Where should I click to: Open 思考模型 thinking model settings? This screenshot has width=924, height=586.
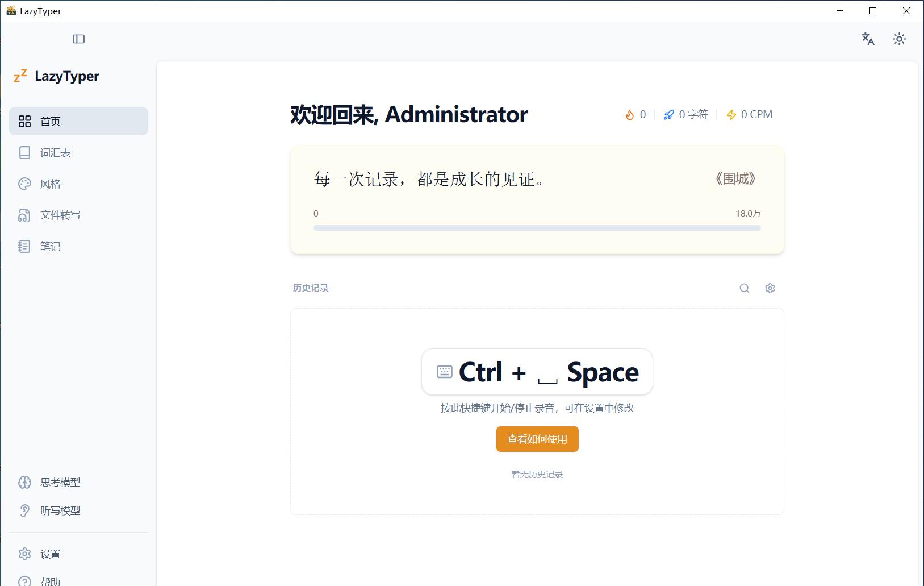tap(78, 482)
